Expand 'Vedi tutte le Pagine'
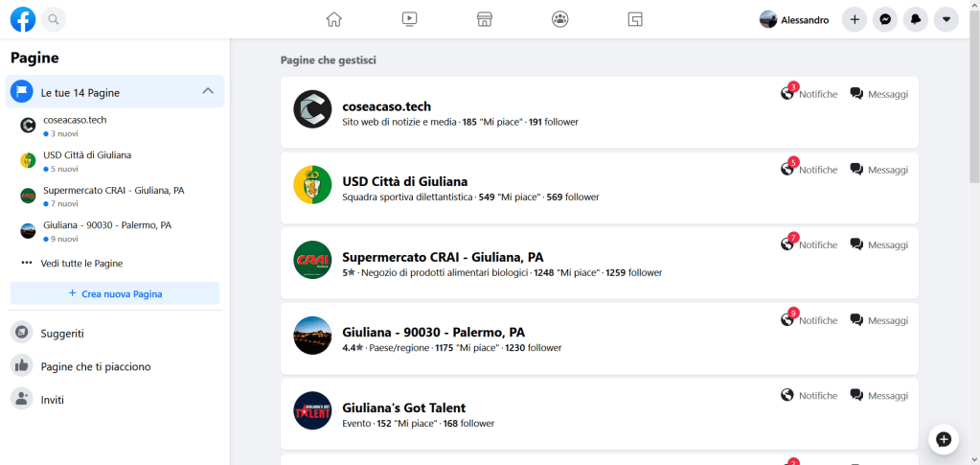This screenshot has width=980, height=465. point(81,263)
